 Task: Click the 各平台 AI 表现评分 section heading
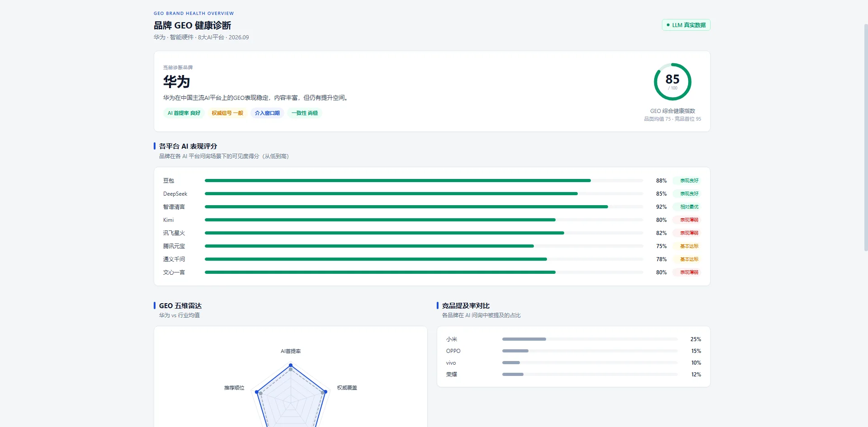(x=188, y=146)
